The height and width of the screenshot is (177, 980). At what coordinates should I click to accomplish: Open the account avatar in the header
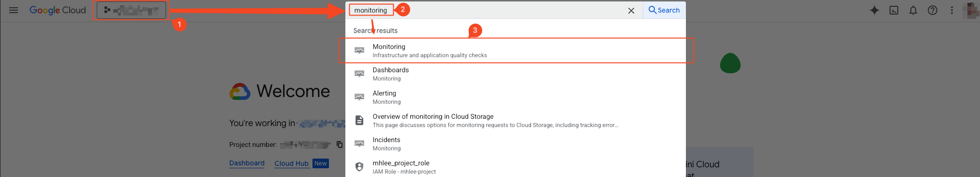point(971,10)
